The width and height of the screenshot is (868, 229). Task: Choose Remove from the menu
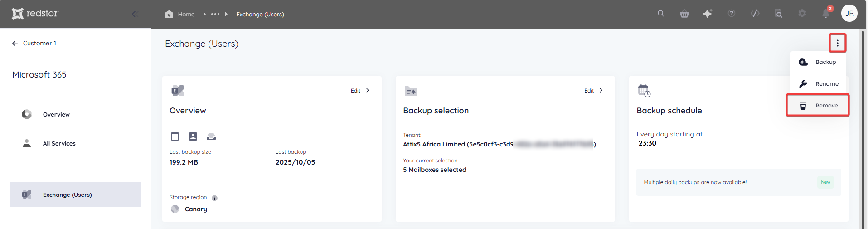[818, 105]
